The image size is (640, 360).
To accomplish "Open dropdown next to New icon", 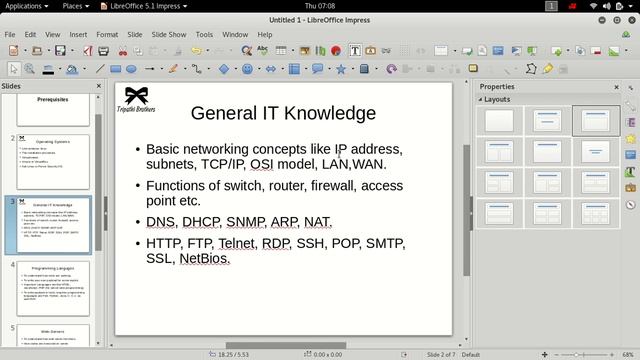I will pos(25,51).
